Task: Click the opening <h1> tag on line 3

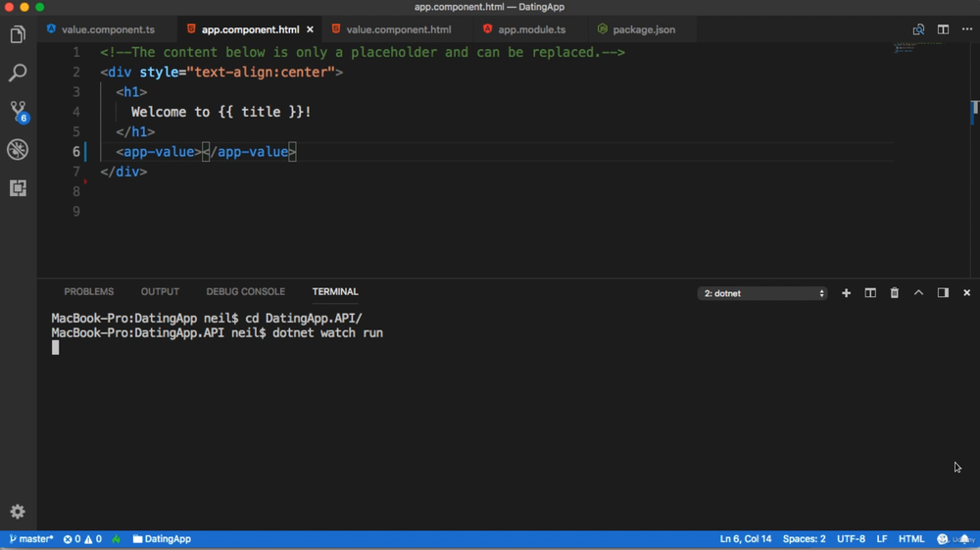Action: pyautogui.click(x=131, y=92)
